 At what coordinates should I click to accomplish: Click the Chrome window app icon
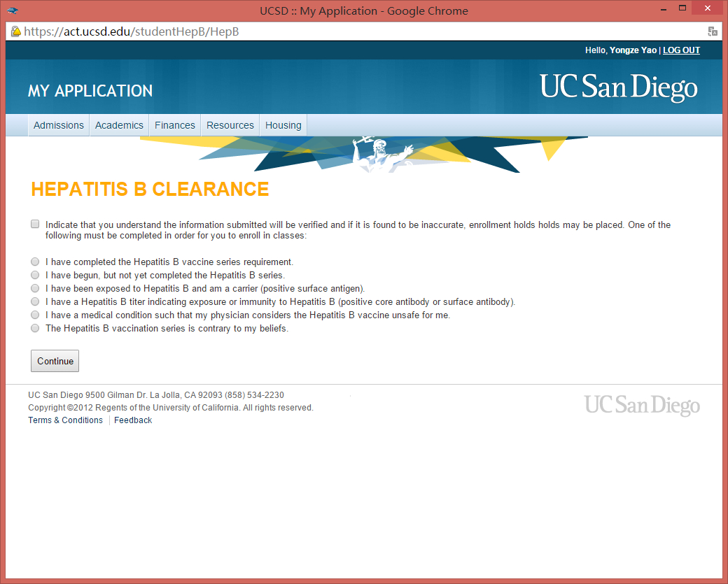[x=13, y=10]
